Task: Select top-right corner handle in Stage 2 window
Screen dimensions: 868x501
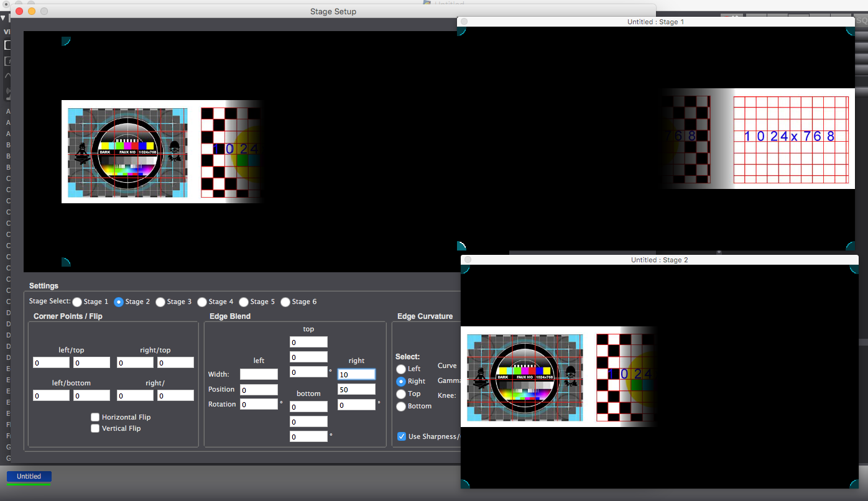Action: pyautogui.click(x=854, y=269)
